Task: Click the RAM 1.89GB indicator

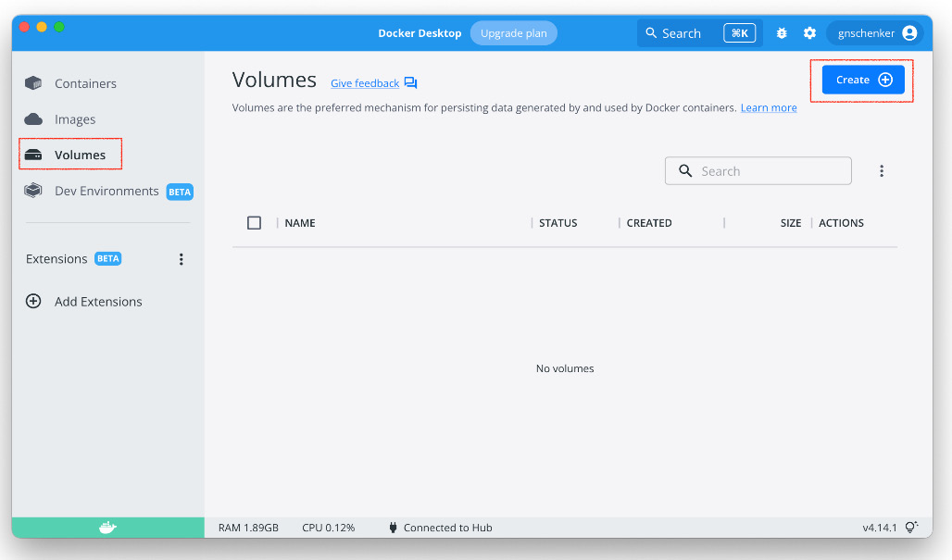Action: pos(248,528)
